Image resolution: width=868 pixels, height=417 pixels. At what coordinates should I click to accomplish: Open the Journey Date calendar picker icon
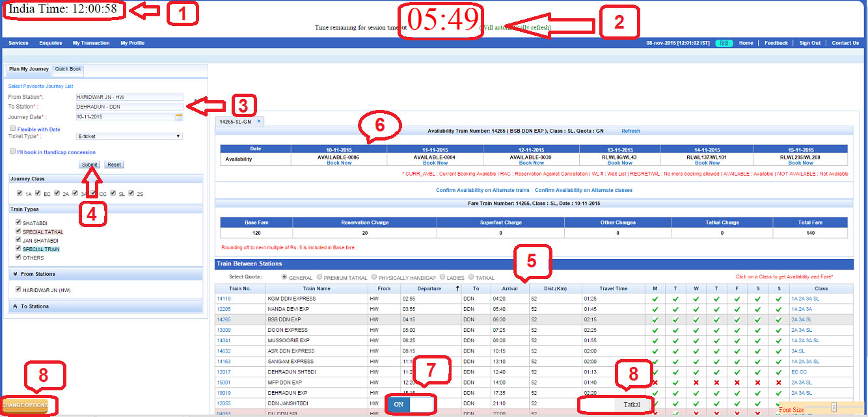pyautogui.click(x=179, y=117)
